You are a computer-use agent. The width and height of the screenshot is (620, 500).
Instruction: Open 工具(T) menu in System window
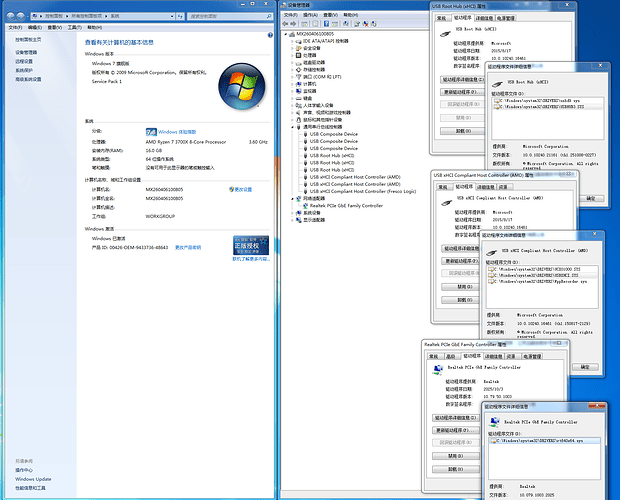[x=74, y=27]
